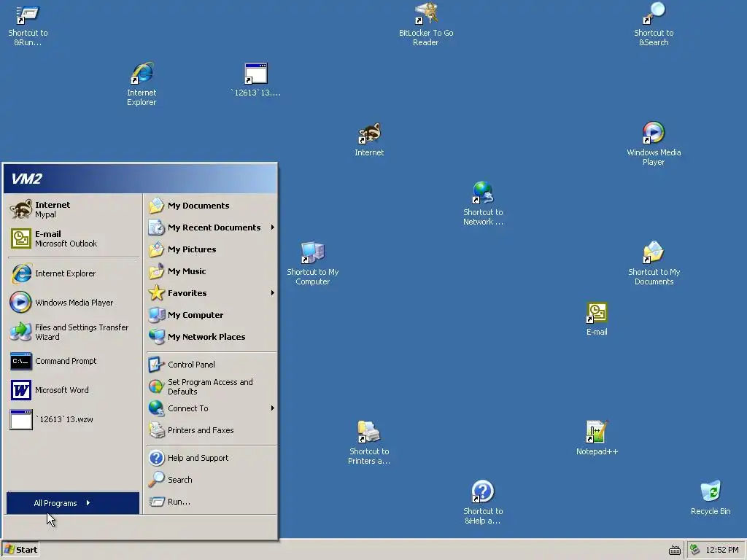
Task: Open the Run... dialog from Start menu
Action: (x=212, y=502)
